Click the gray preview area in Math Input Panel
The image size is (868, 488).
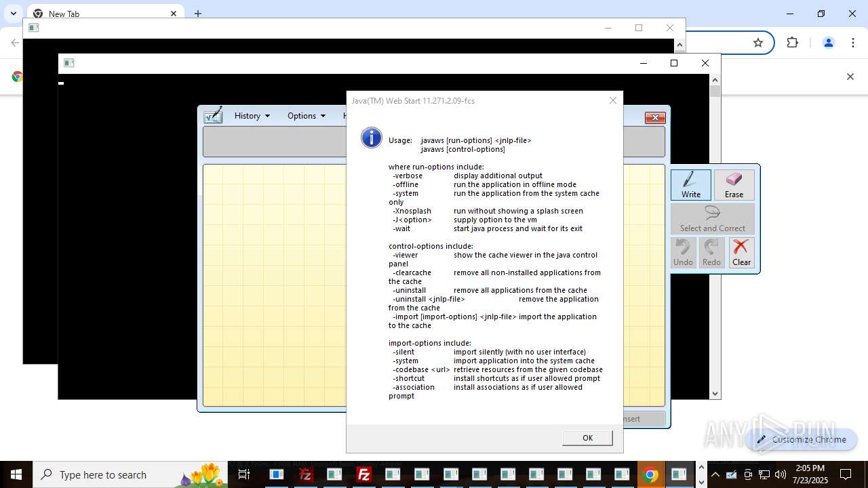(x=274, y=142)
